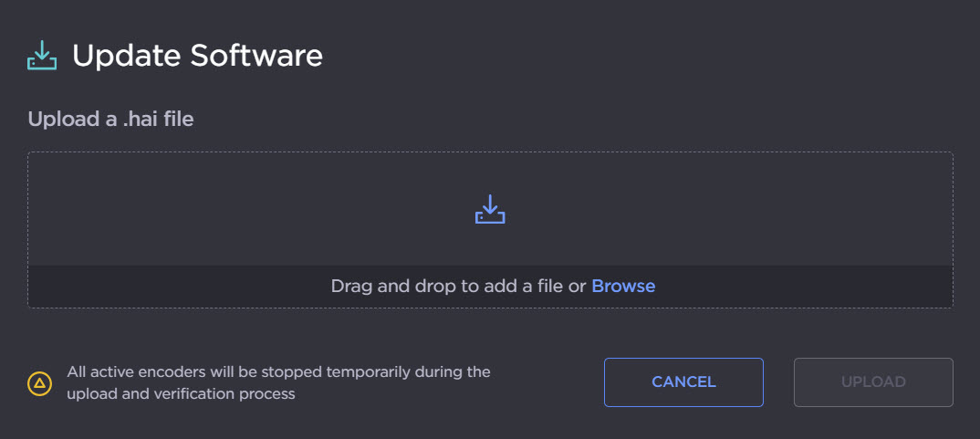Select the download-tray icon beside the title

click(x=42, y=56)
